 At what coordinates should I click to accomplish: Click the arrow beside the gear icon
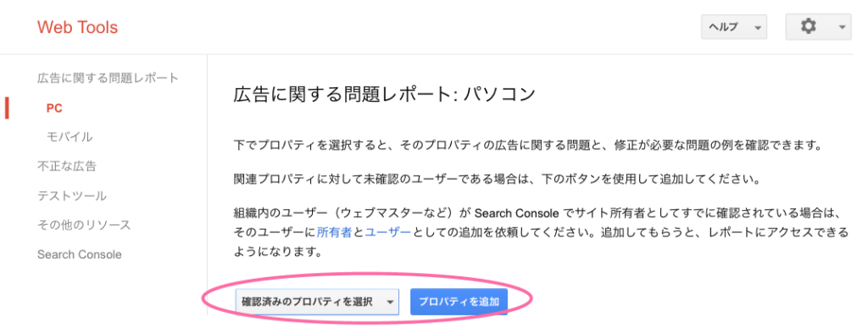842,27
